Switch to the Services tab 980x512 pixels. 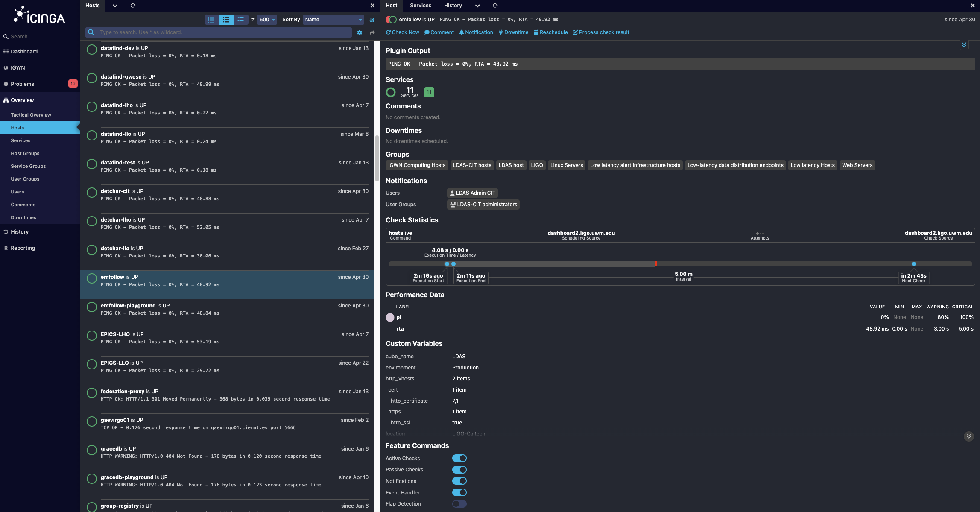pyautogui.click(x=421, y=6)
